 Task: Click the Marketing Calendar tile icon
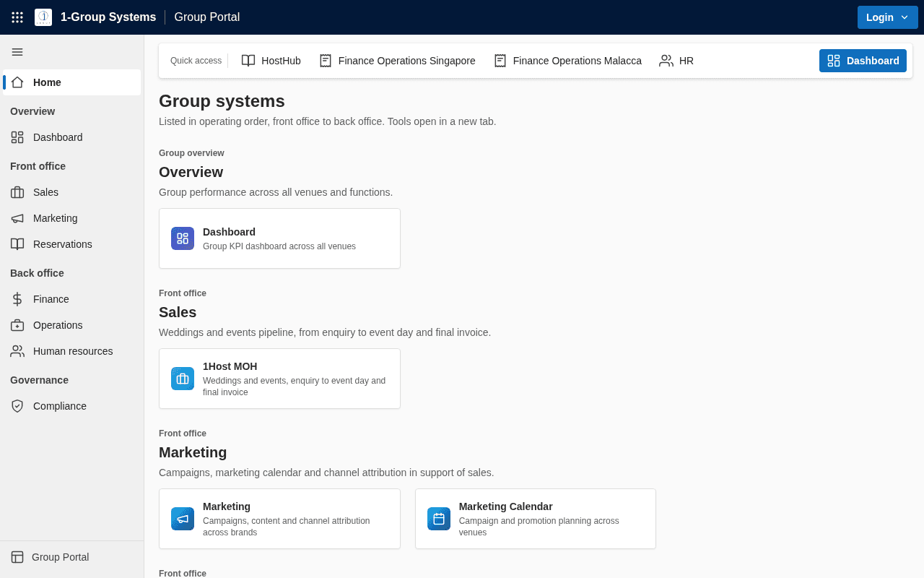coord(439,519)
